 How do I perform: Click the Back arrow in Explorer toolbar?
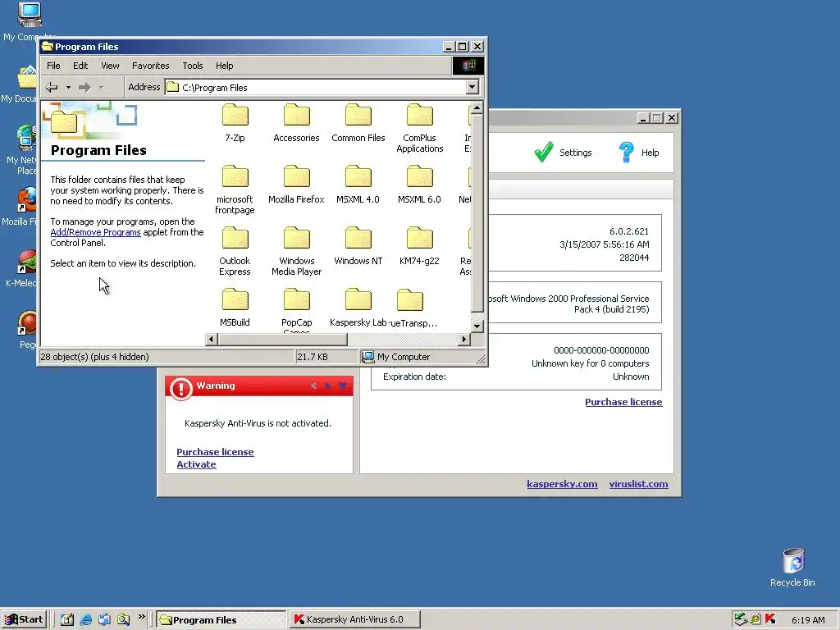click(x=52, y=87)
